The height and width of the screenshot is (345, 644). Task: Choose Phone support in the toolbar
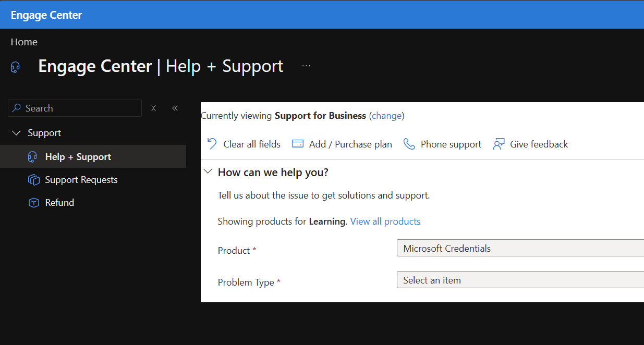tap(442, 144)
